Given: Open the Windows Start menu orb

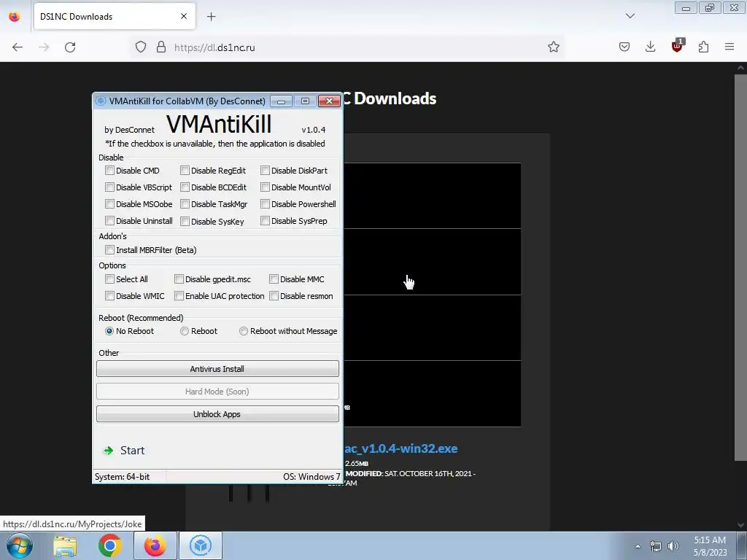Looking at the screenshot, I should 20,545.
